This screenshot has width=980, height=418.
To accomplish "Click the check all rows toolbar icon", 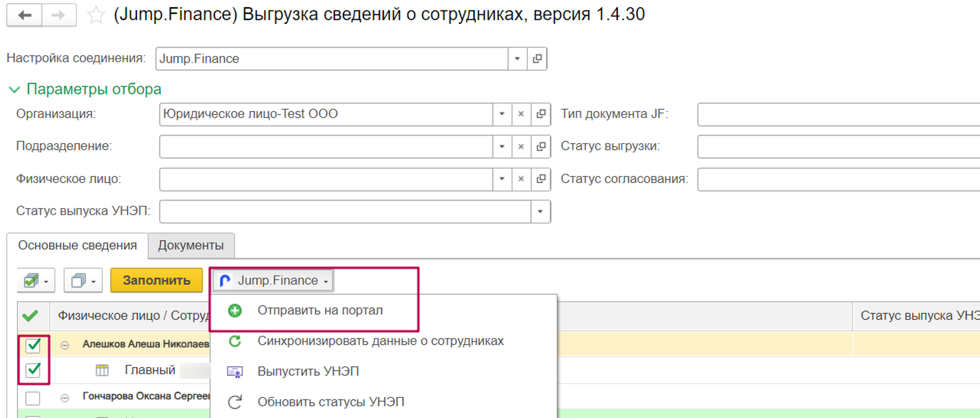I will [x=36, y=281].
